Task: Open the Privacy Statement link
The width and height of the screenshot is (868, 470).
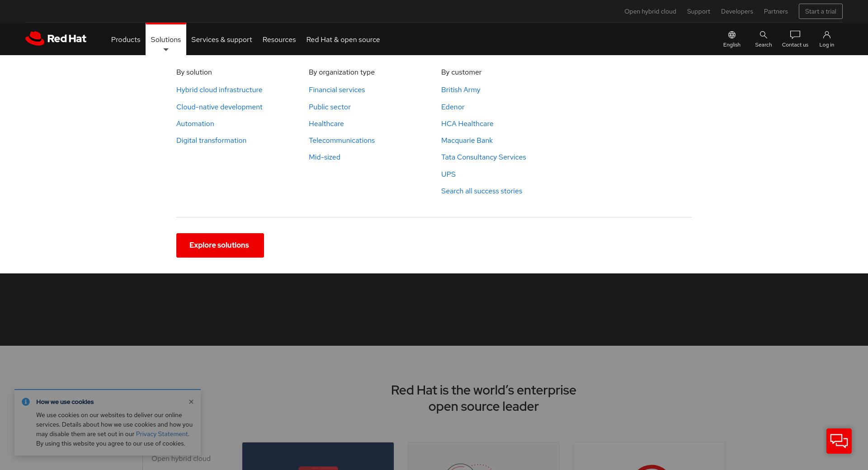Action: point(162,434)
